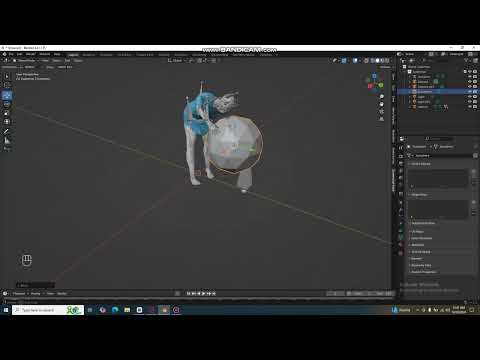Add a new vertex group with plus button
The width and height of the screenshot is (480, 360).
tap(474, 171)
